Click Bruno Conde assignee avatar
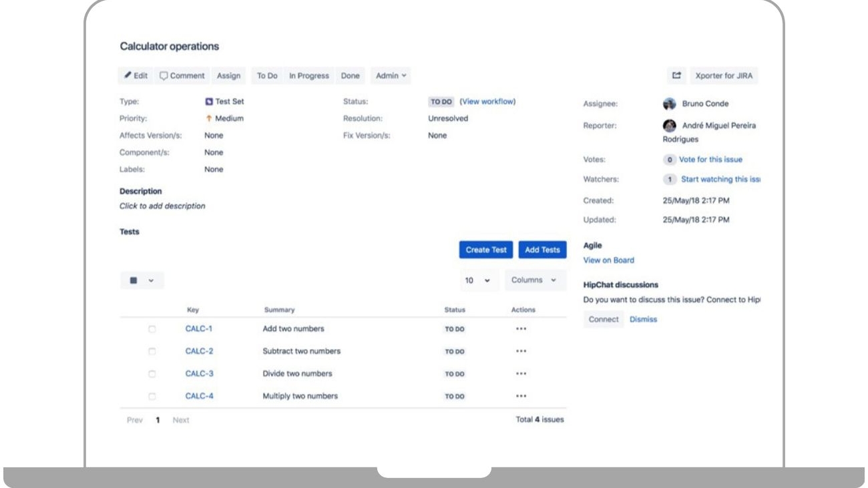The width and height of the screenshot is (868, 488). pyautogui.click(x=669, y=103)
